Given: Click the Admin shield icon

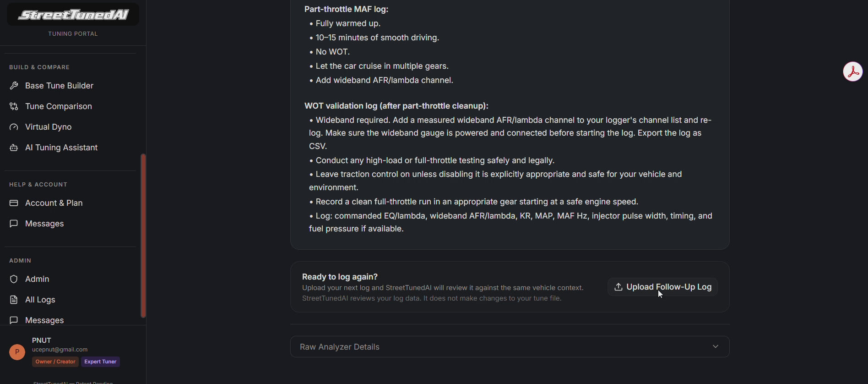Looking at the screenshot, I should point(14,279).
